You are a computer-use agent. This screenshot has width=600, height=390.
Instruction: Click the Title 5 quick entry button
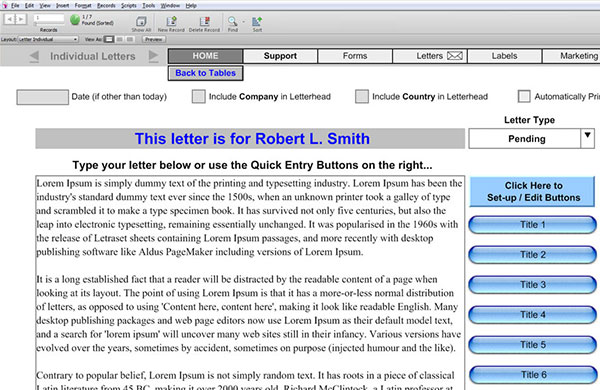[x=532, y=345]
